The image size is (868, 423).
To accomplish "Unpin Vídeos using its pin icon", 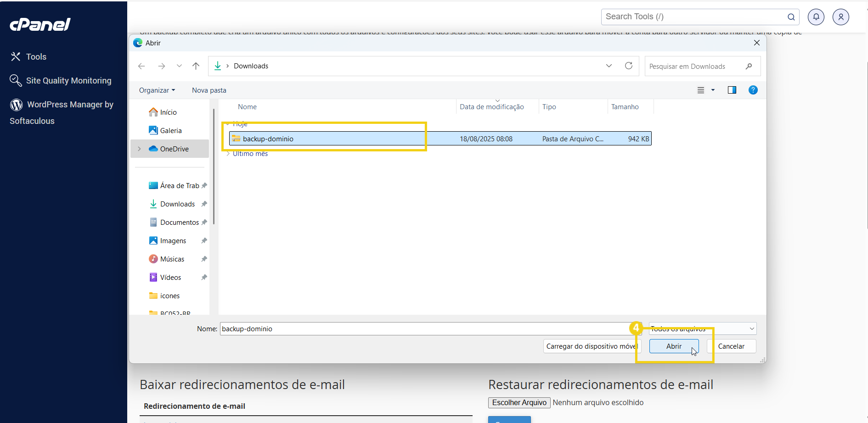I will pos(204,277).
